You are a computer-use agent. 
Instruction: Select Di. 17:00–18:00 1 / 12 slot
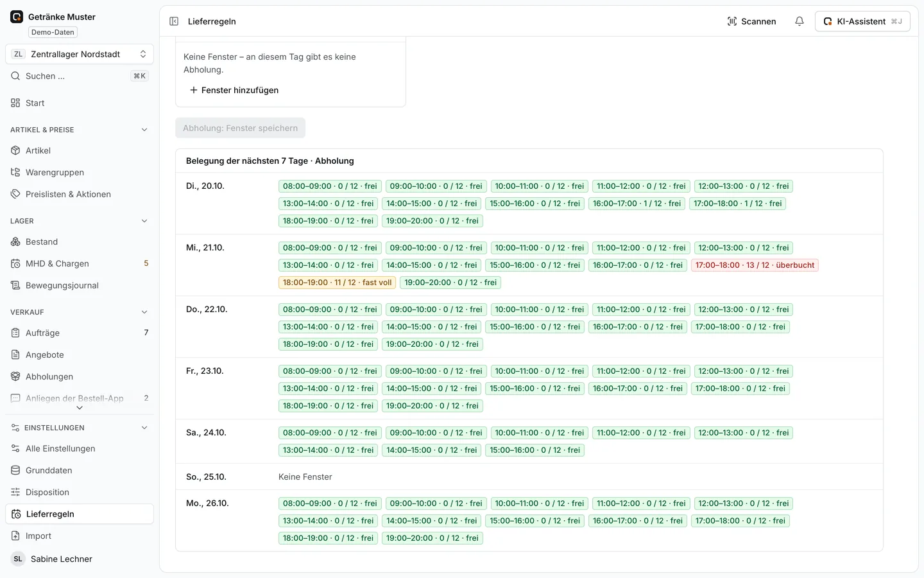coord(738,204)
